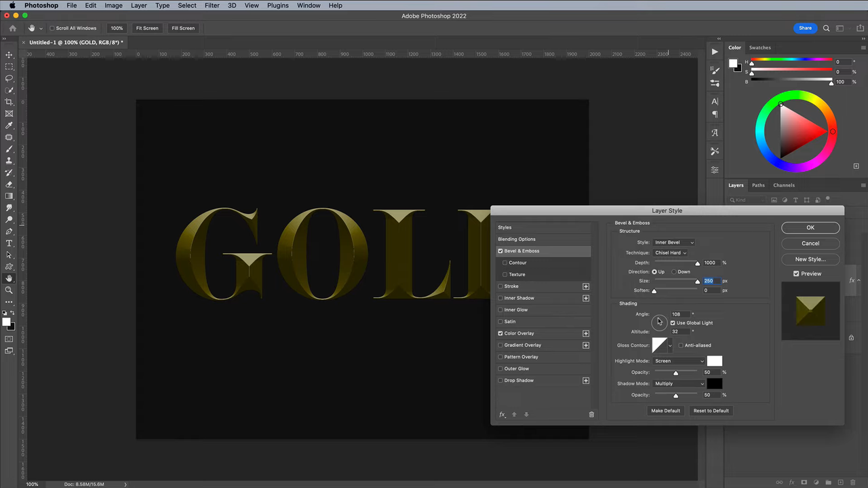The height and width of the screenshot is (488, 868).
Task: Open the Paragraph panel icon
Action: (x=715, y=115)
